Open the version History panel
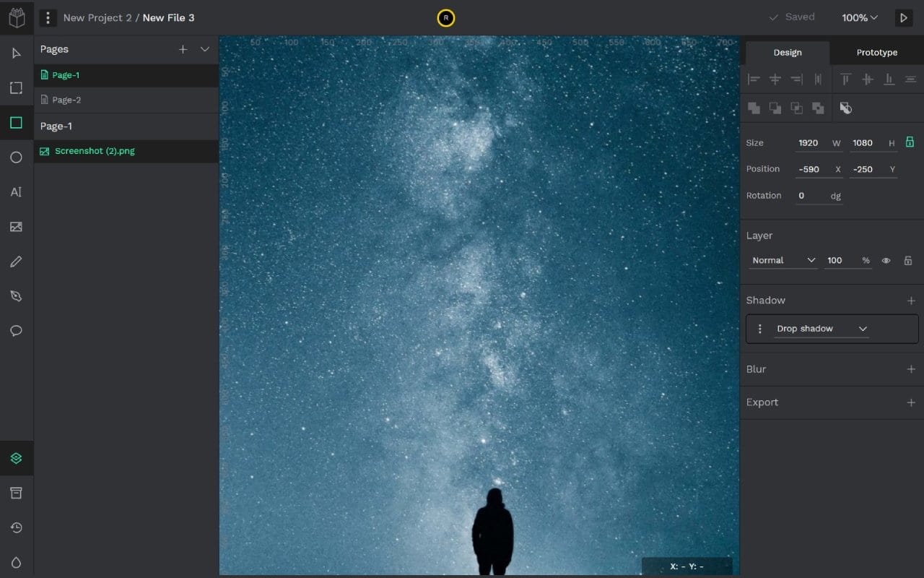The width and height of the screenshot is (924, 578). (16, 527)
